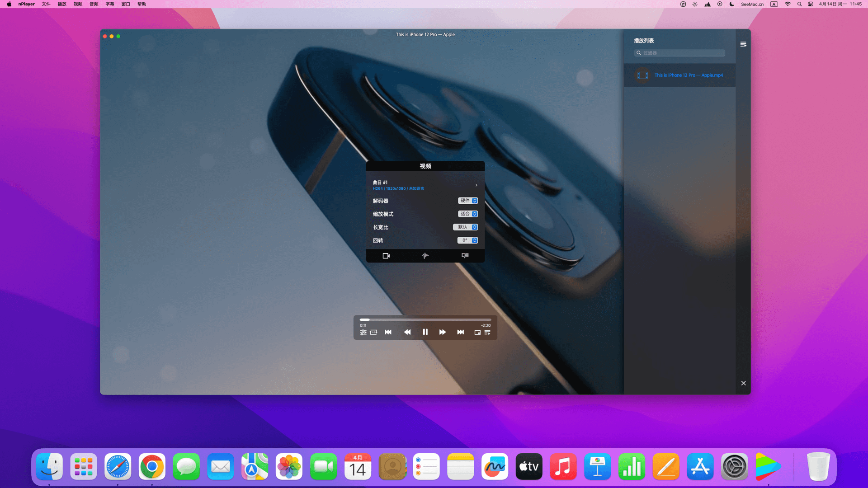The width and height of the screenshot is (868, 488).
Task: Toggle Do Not Disturb moon icon
Action: [732, 4]
